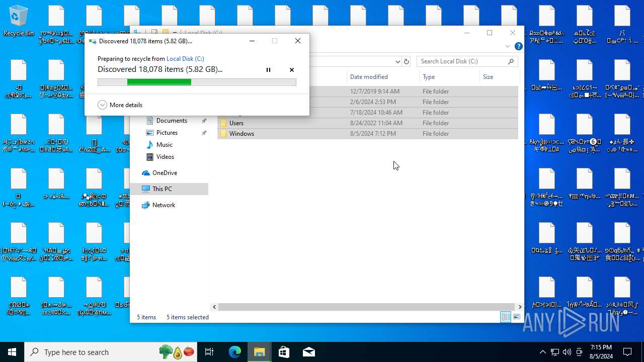
Task: Click the Network icon in navigation pane
Action: click(145, 205)
